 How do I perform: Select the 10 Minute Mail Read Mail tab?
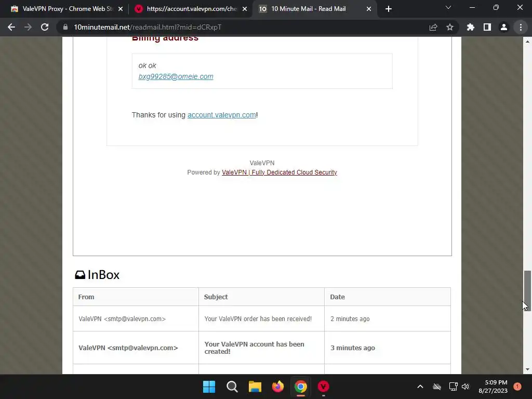315,9
